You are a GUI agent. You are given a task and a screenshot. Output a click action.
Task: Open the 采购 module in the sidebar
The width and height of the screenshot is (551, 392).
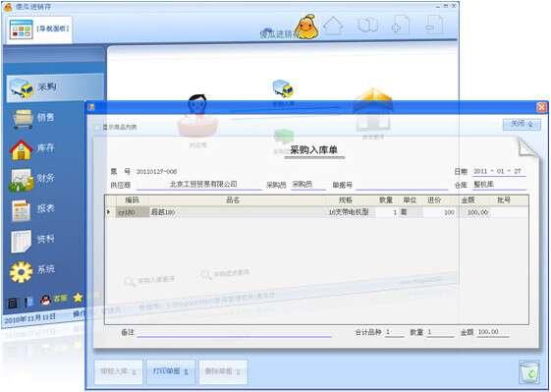click(55, 87)
